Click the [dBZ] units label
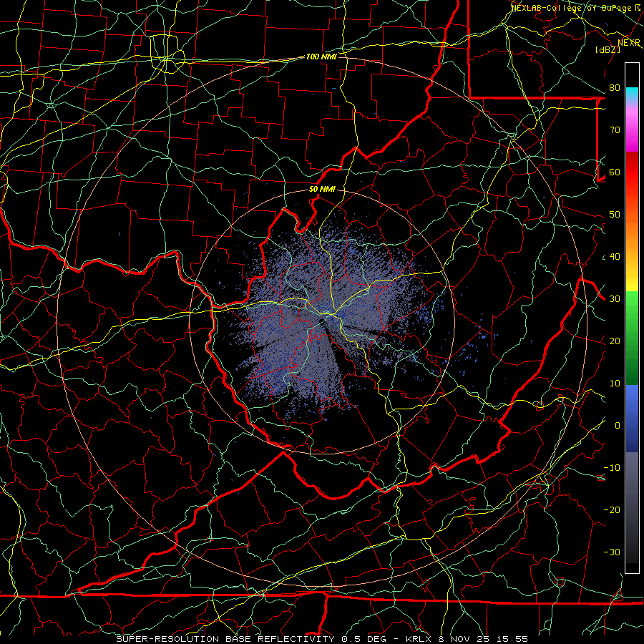 coord(608,49)
